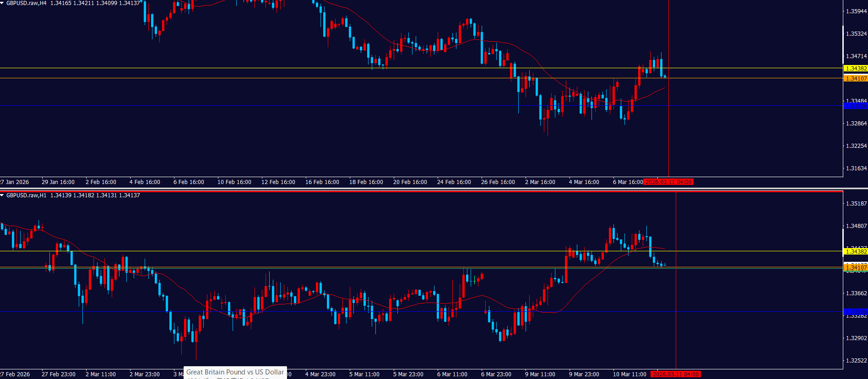The height and width of the screenshot is (379, 868).
Task: Select the orange 1.34107 label on H4 chart
Action: 855,78
